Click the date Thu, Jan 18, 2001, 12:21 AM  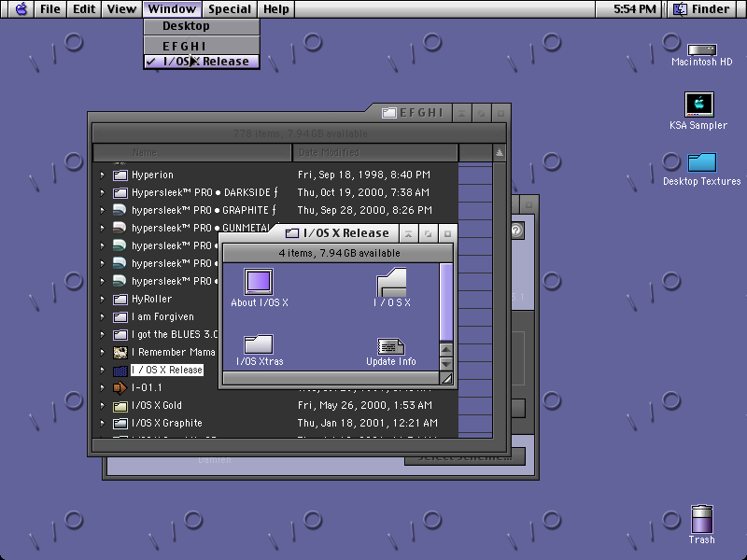point(367,424)
